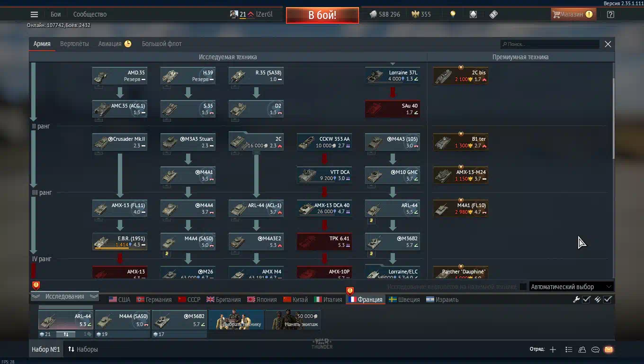Image resolution: width=644 pixels, height=364 pixels.
Task: Open the Автоматический выбор dropdown
Action: click(x=572, y=287)
